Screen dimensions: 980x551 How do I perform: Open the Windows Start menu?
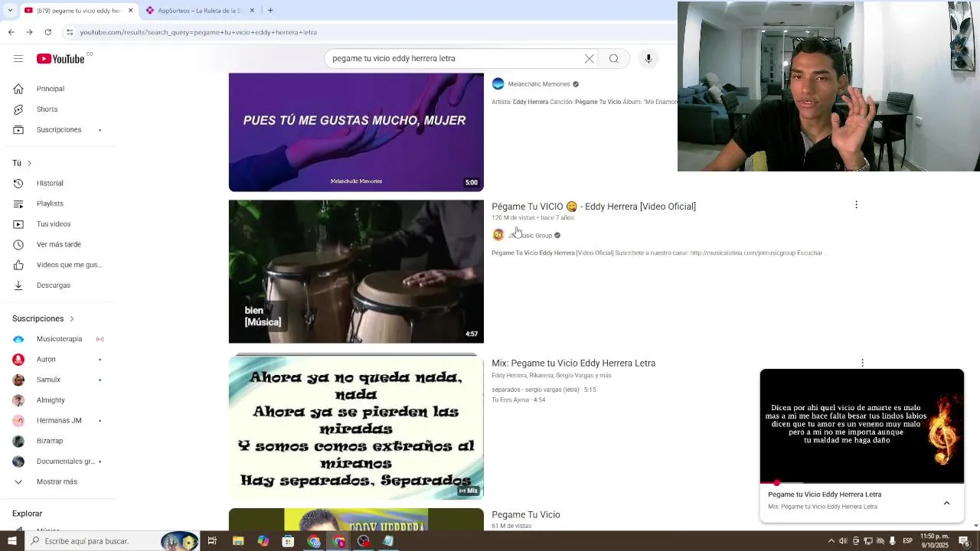11,541
